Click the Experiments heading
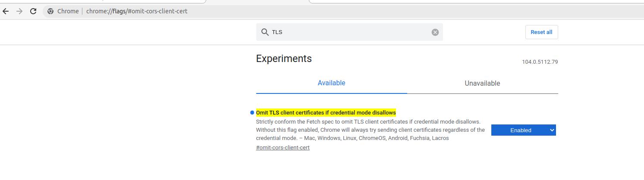Screen dimensions: 644x180 [284, 59]
